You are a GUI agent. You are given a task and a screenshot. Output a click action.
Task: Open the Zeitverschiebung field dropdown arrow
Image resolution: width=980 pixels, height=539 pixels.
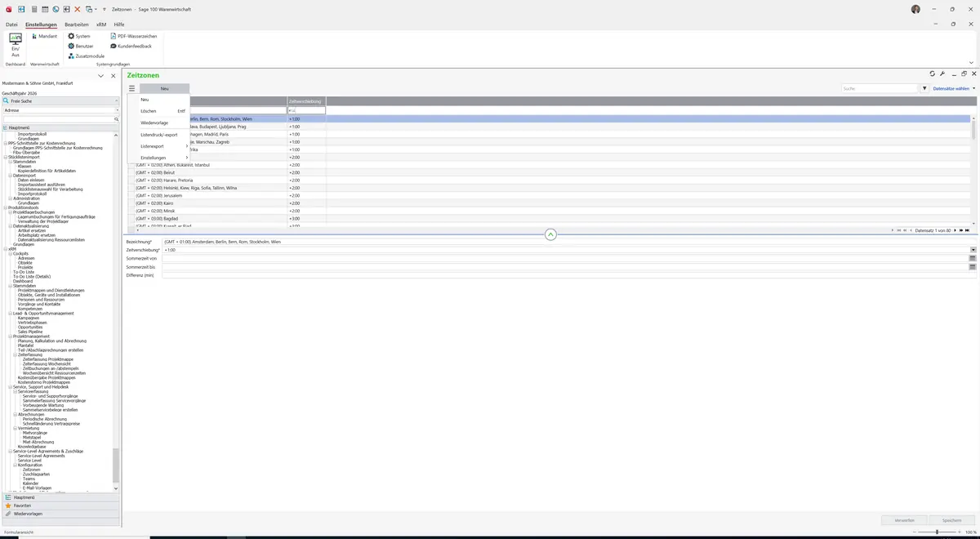click(x=973, y=250)
